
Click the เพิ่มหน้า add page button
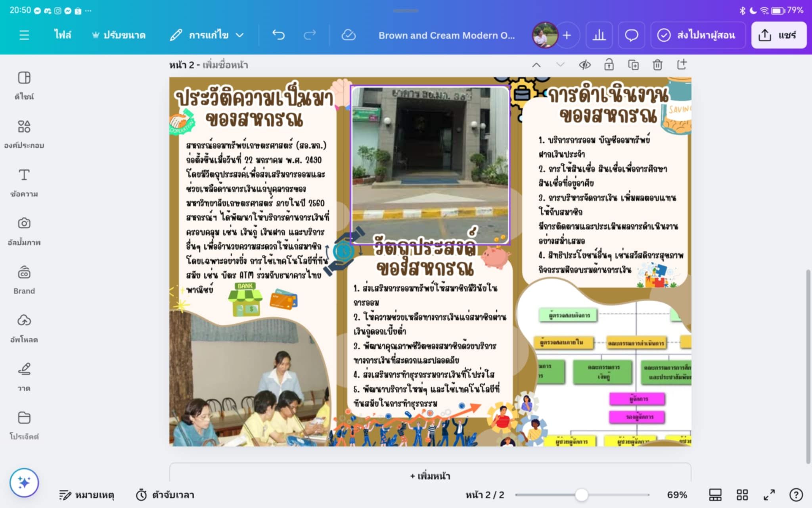coord(430,476)
